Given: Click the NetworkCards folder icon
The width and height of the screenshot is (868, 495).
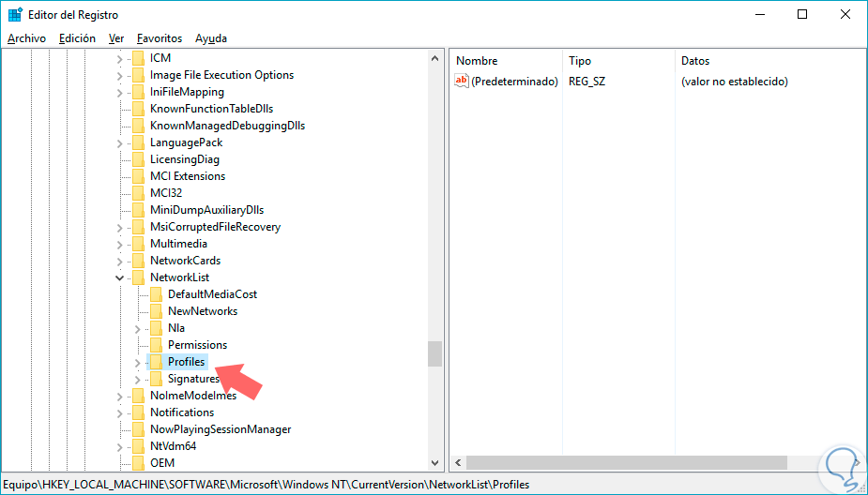Looking at the screenshot, I should pyautogui.click(x=138, y=261).
